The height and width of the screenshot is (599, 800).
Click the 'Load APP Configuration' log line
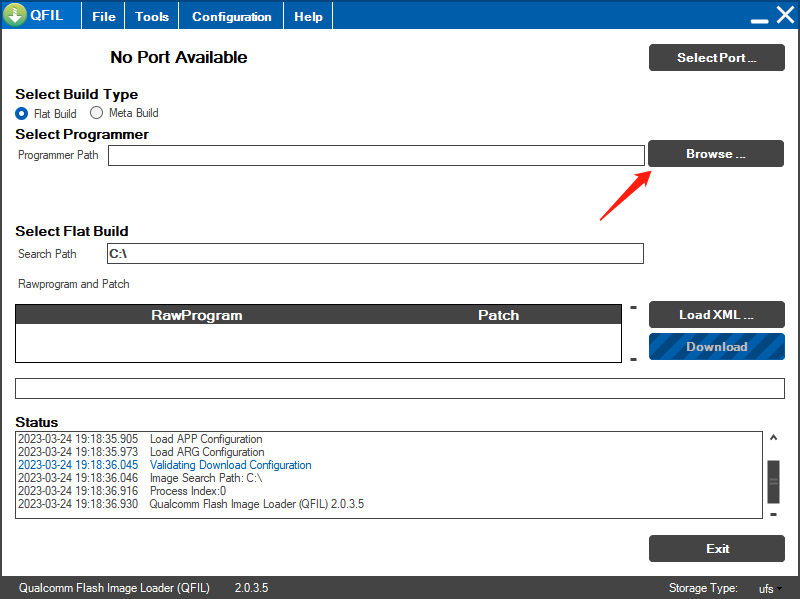click(206, 439)
